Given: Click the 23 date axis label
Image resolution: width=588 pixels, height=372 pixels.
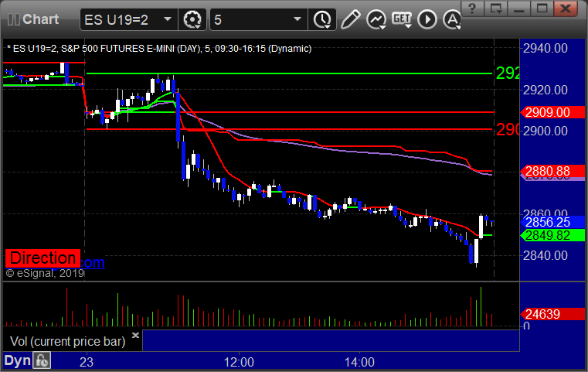Looking at the screenshot, I should (x=87, y=362).
